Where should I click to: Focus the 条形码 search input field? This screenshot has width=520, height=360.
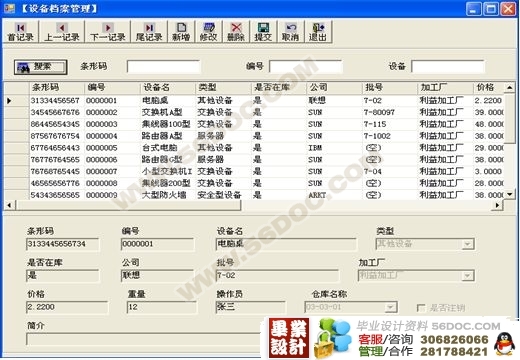pos(163,67)
